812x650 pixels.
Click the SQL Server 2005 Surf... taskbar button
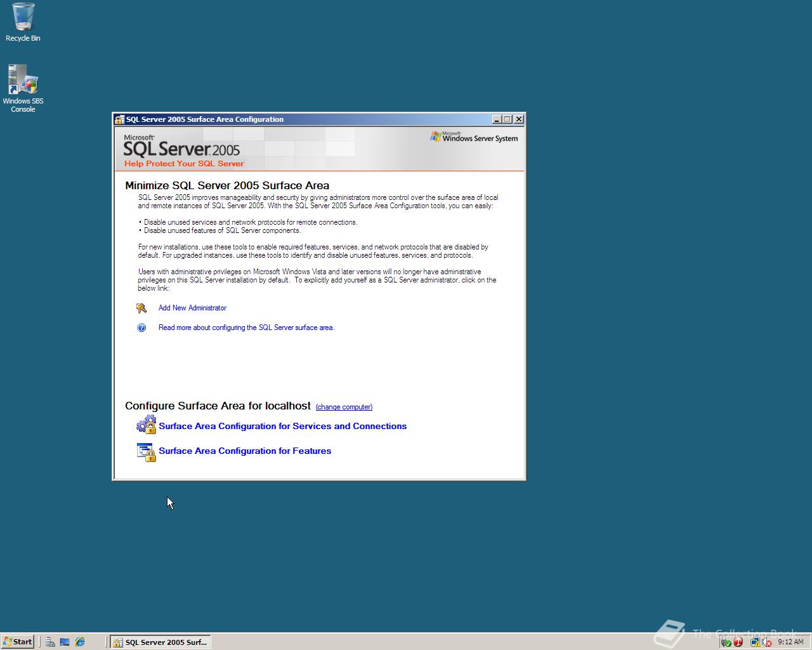point(160,642)
